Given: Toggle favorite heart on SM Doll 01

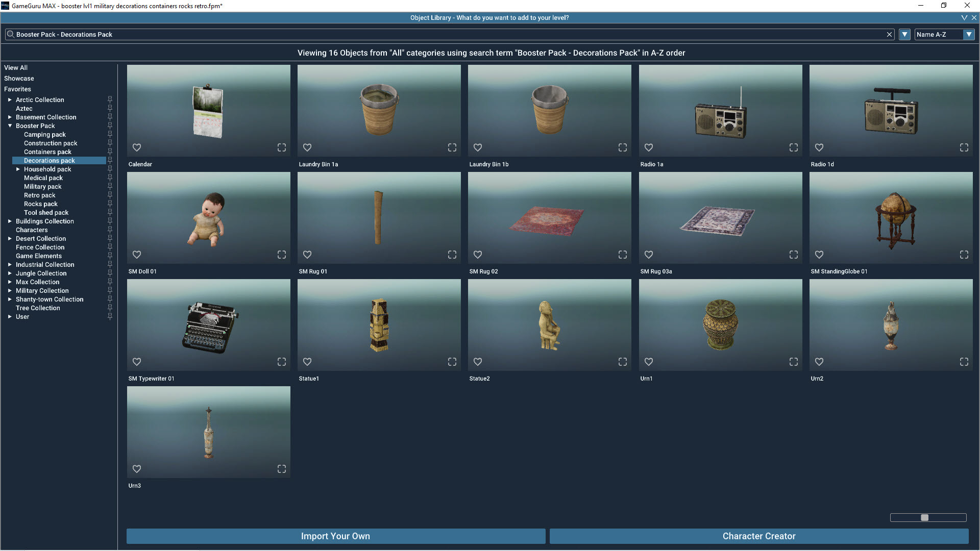Looking at the screenshot, I should click(136, 255).
